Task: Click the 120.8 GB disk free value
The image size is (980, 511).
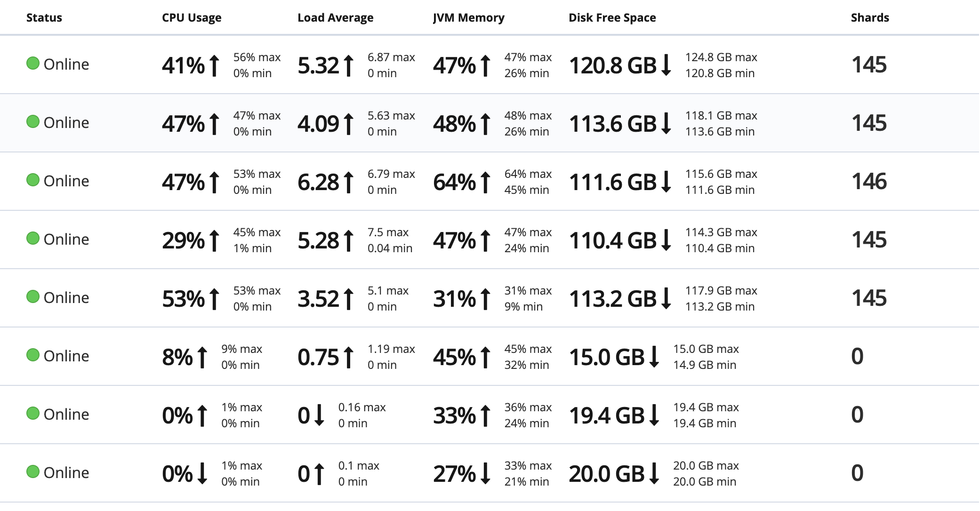Action: tap(613, 65)
